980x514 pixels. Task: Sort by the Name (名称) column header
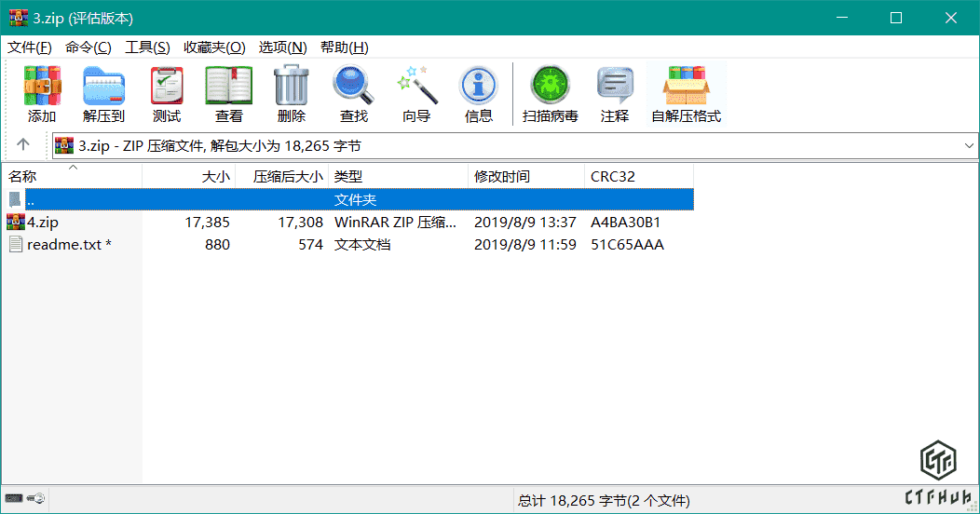click(x=23, y=177)
